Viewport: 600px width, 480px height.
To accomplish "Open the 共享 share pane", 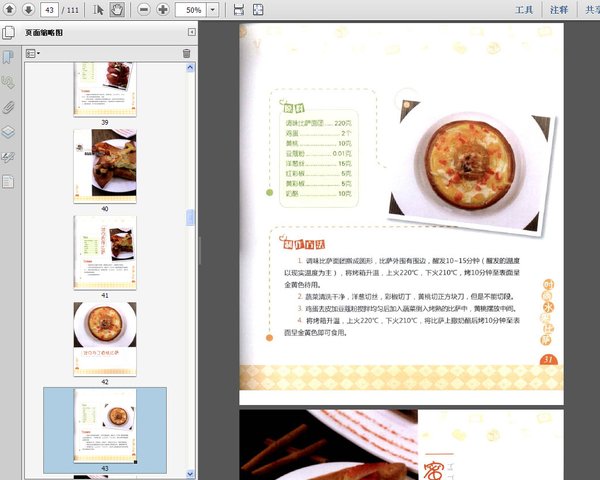I will 592,10.
